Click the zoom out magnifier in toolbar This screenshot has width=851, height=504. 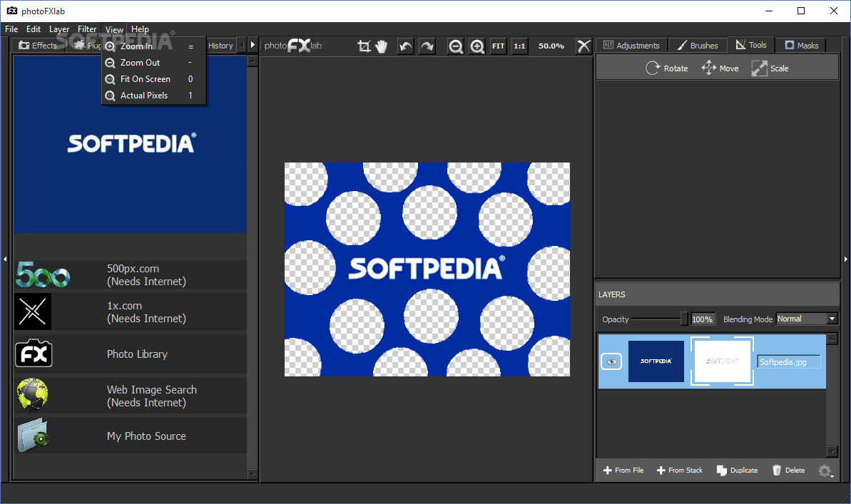pyautogui.click(x=455, y=46)
